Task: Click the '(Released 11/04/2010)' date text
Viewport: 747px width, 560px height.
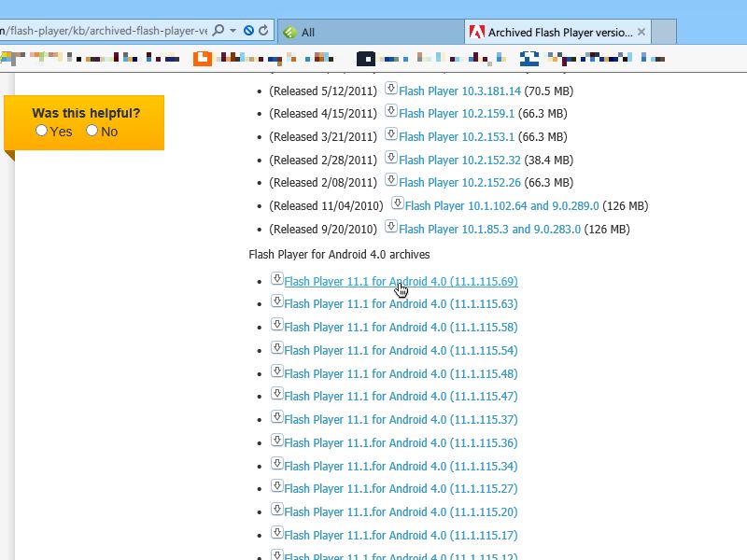Action: point(326,206)
